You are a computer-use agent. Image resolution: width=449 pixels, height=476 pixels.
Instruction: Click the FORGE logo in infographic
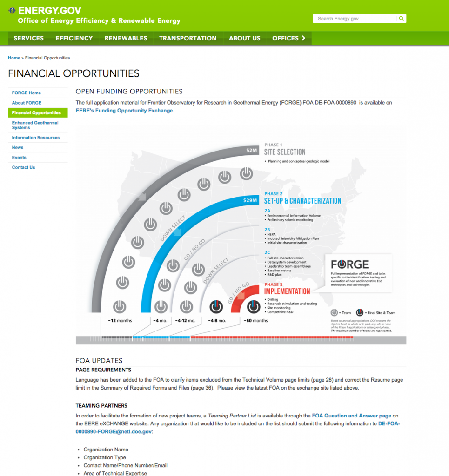click(349, 264)
